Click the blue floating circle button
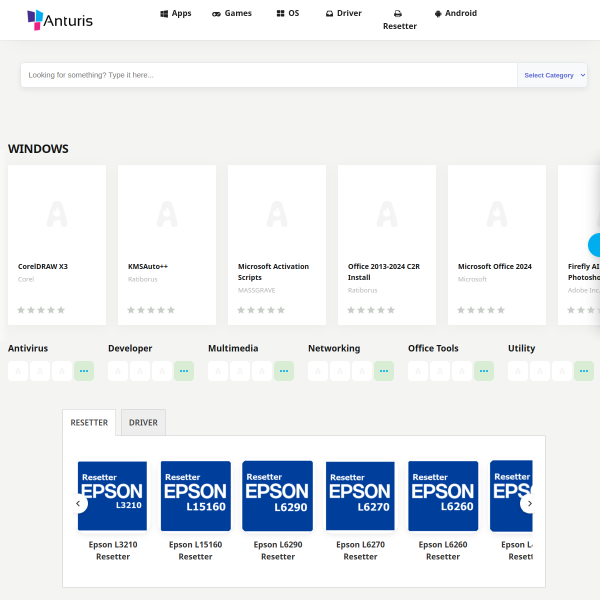Screen dimensions: 600x600 [x=594, y=245]
